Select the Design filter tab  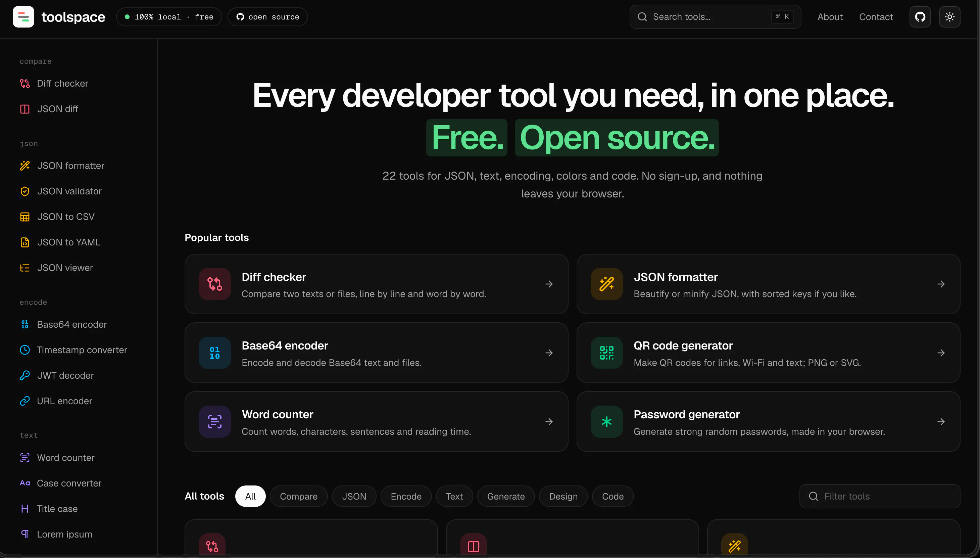click(x=563, y=496)
